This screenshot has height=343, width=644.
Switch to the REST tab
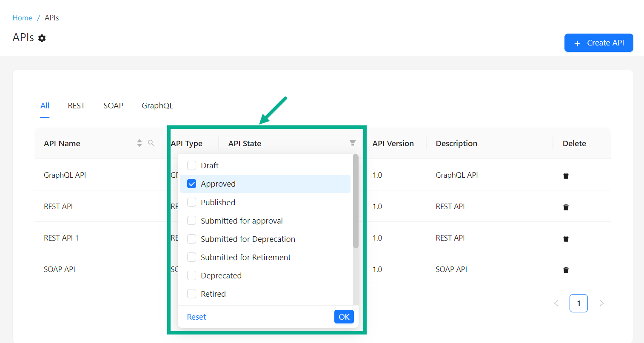76,106
